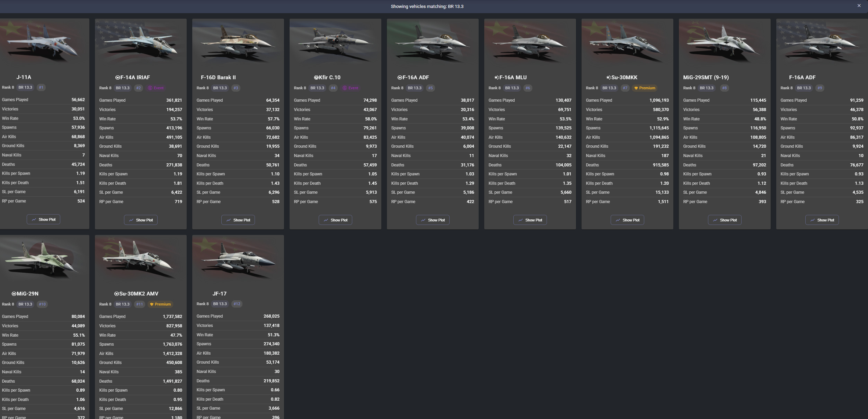This screenshot has height=419, width=868.
Task: Select the Su-30MKK vehicle title
Action: (x=622, y=78)
